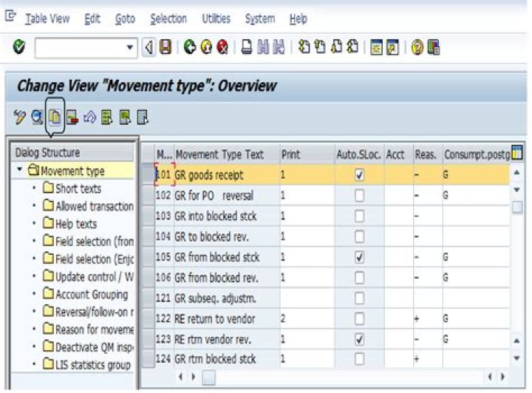Click the Create Shortcut icon
This screenshot has height=393, width=532.
pos(392,47)
